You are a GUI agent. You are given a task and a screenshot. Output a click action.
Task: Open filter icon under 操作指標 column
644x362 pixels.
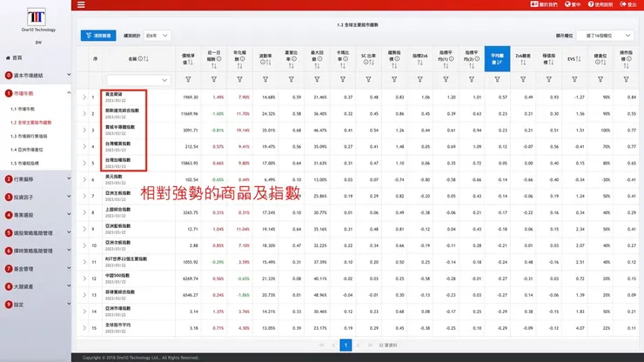[626, 79]
